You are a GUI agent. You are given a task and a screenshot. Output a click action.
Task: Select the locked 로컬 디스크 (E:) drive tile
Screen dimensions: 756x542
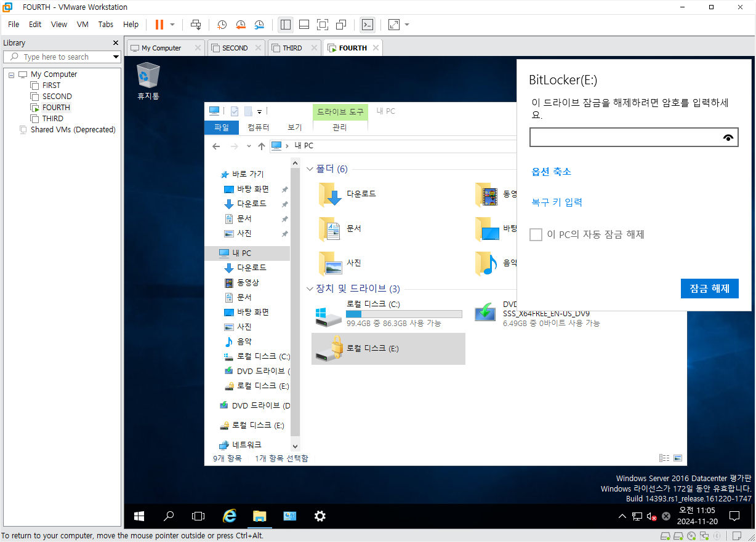click(x=388, y=349)
